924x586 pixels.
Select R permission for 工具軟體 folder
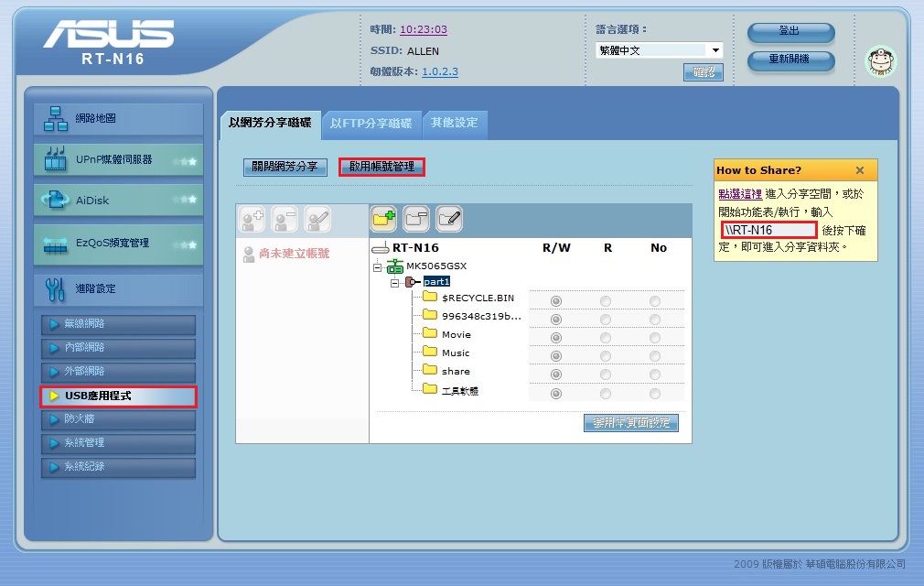pyautogui.click(x=606, y=394)
